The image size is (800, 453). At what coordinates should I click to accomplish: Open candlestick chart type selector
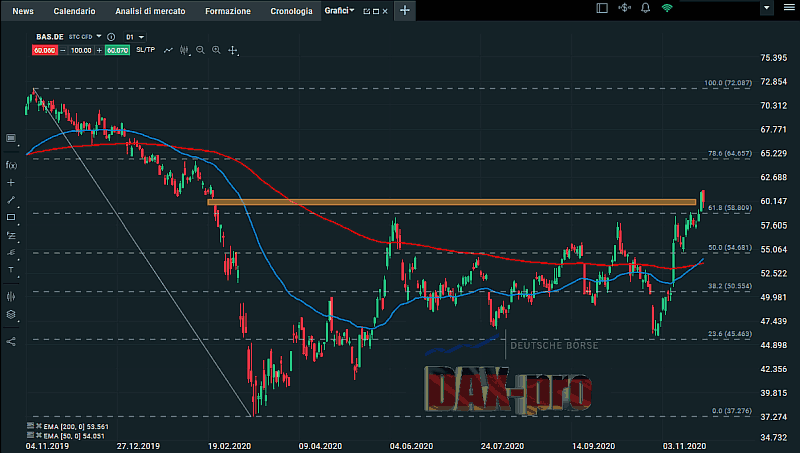184,50
